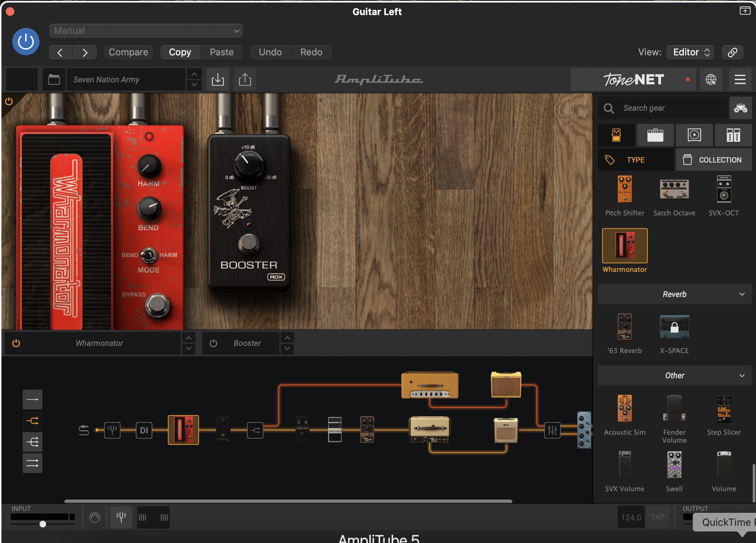Click the globe web icon
Screen dimensions: 756x543
[x=711, y=79]
